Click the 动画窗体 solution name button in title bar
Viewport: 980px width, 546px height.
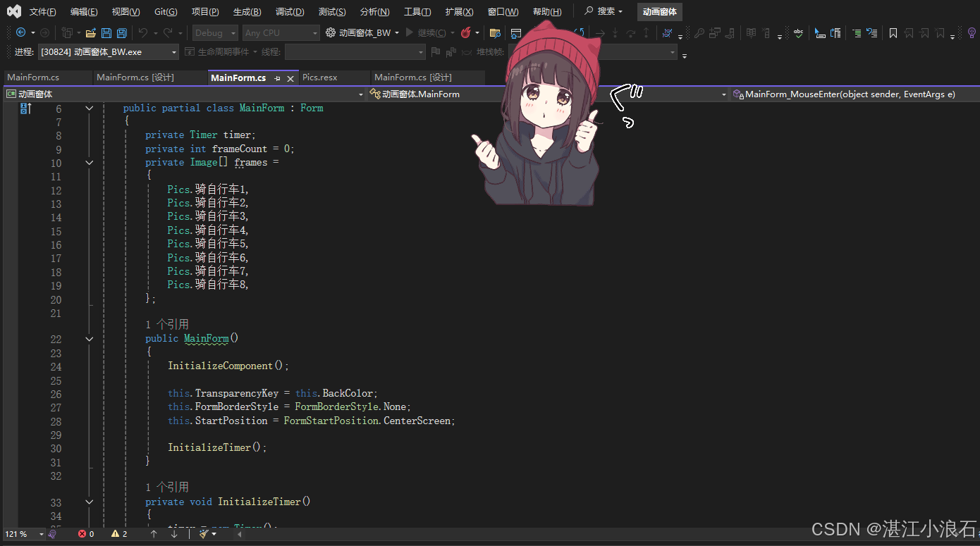tap(660, 11)
